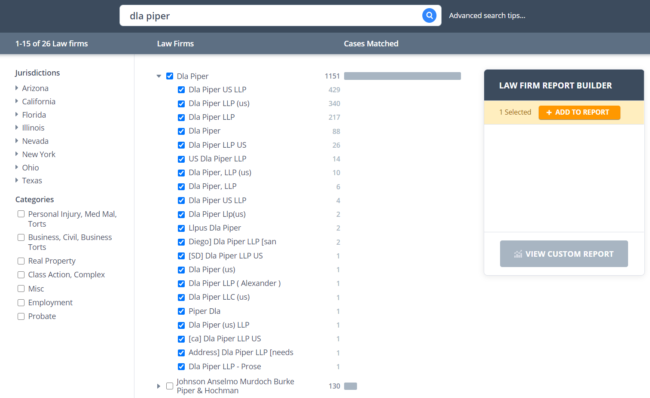
Task: Click the 1 Selected indicator
Action: coord(515,112)
